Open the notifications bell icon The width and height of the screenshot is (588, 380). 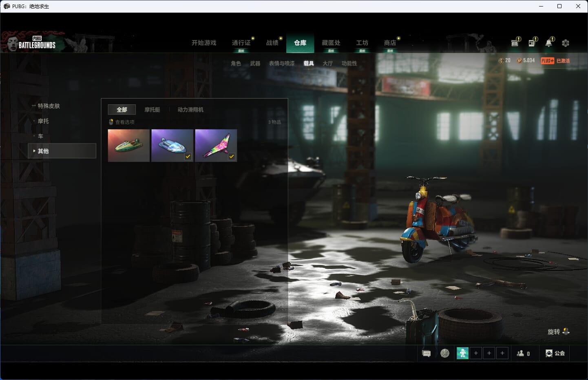(549, 42)
